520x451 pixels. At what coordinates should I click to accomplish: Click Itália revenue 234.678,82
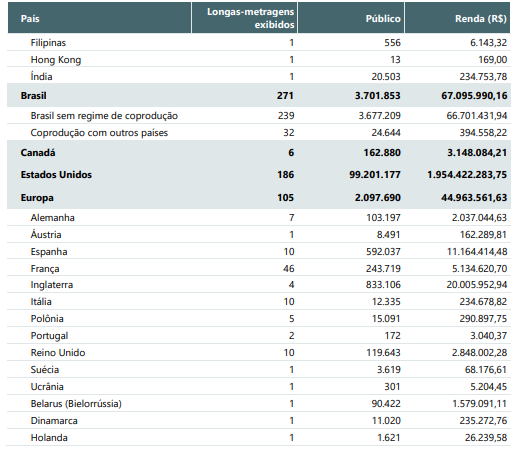click(x=483, y=302)
